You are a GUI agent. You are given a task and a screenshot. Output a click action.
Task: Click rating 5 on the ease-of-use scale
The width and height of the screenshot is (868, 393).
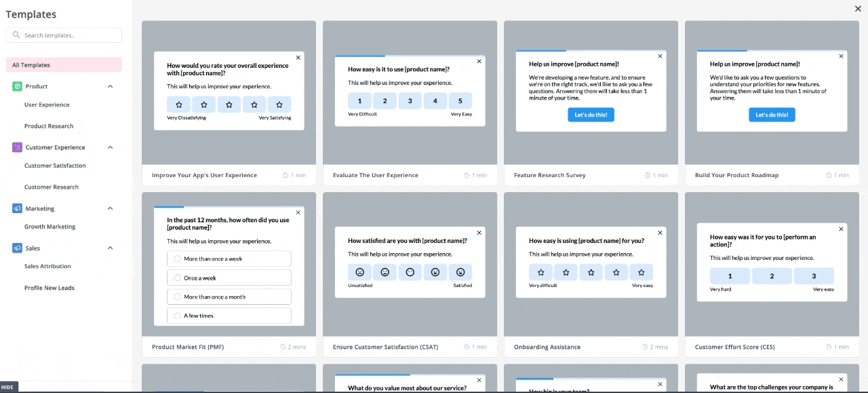coord(460,100)
